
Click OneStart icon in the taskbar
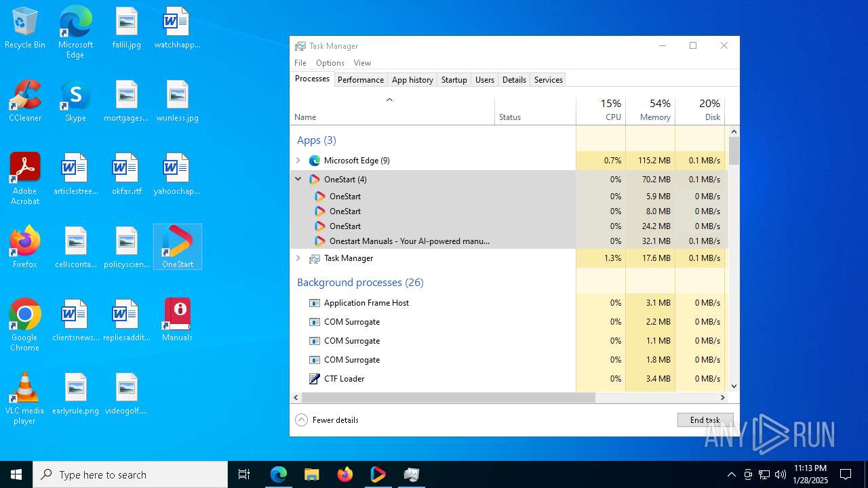tap(378, 474)
